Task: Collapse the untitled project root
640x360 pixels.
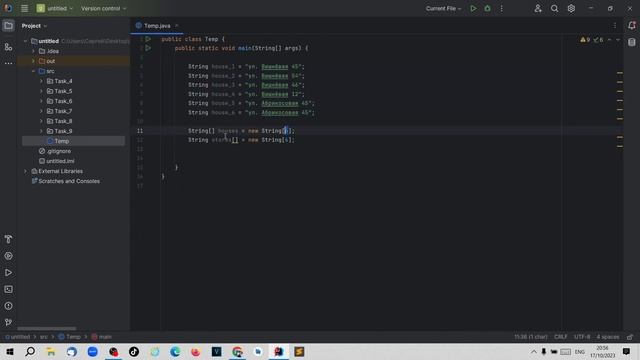Action: 25,41
